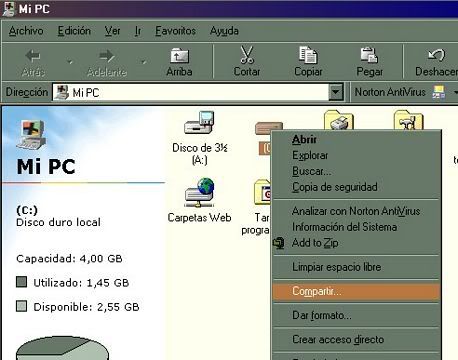Select the Disco de 3½ (A:) drive
Screen dimensions: 458x360
199,138
